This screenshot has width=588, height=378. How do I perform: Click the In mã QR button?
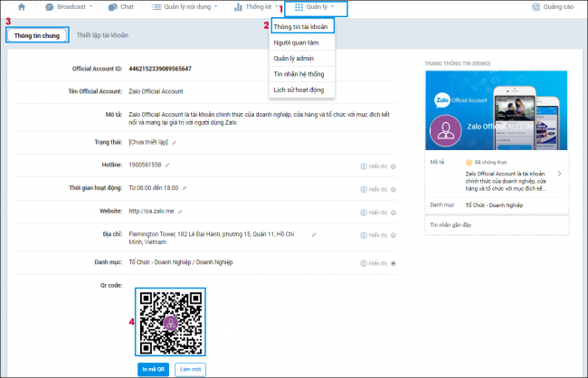pyautogui.click(x=154, y=369)
